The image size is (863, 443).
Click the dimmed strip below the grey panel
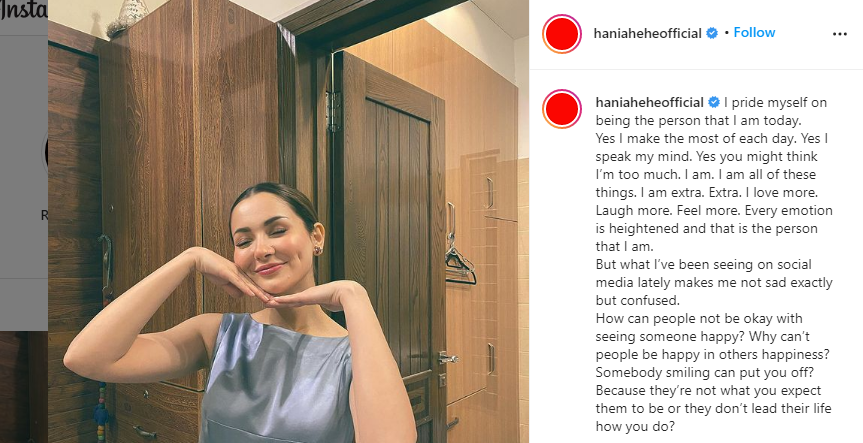[24, 305]
